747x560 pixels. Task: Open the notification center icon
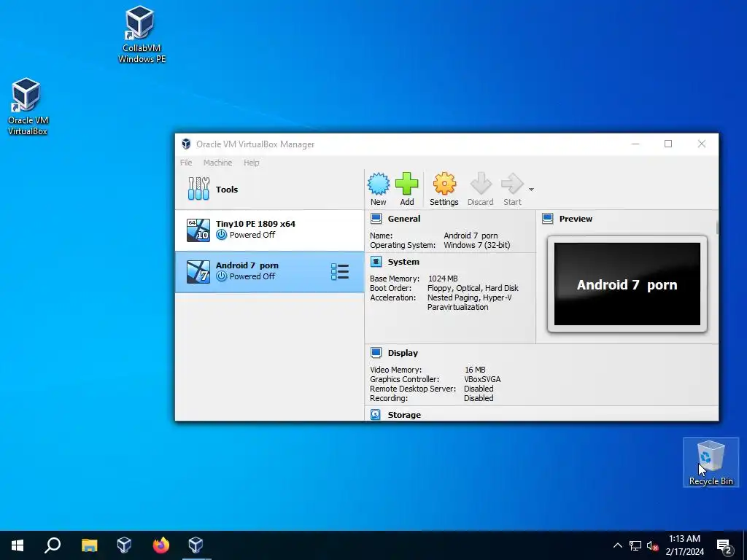[x=724, y=546]
